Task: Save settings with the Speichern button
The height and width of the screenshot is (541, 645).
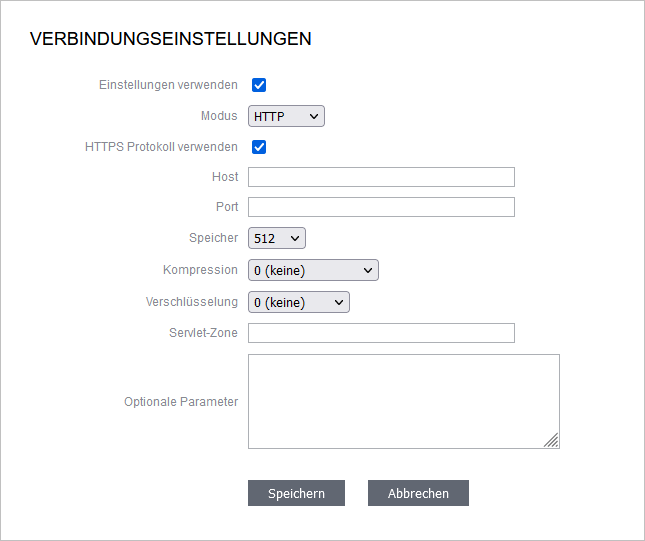Action: (296, 493)
